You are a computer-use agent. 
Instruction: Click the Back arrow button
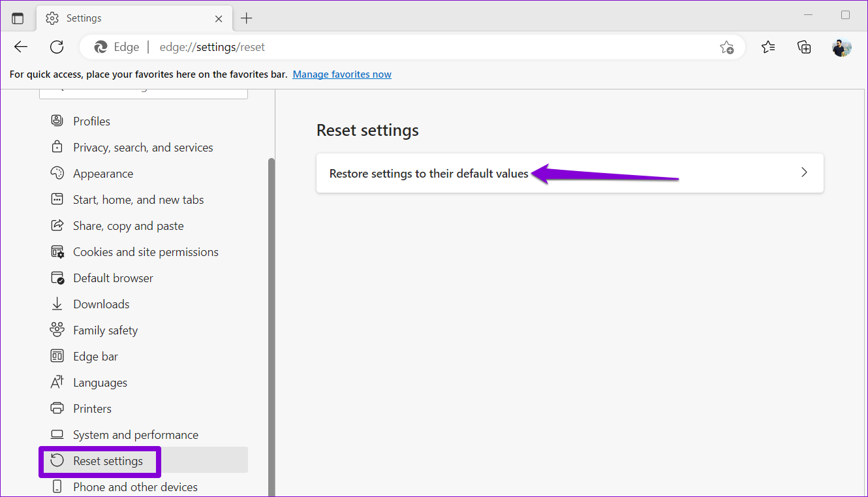point(21,47)
